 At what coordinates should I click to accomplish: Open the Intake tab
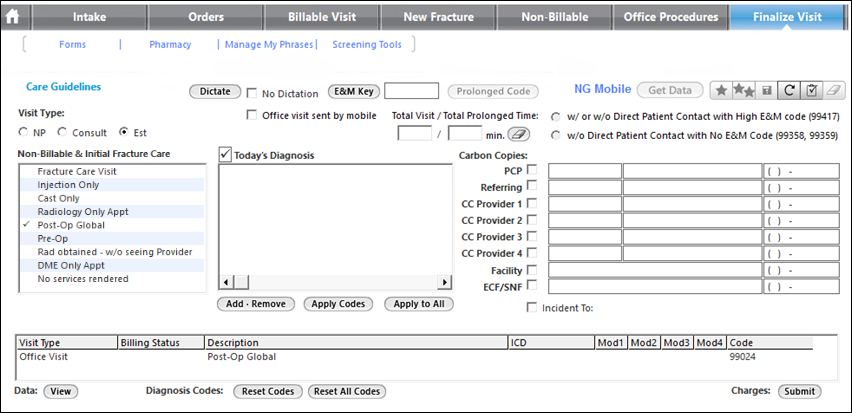tap(90, 17)
